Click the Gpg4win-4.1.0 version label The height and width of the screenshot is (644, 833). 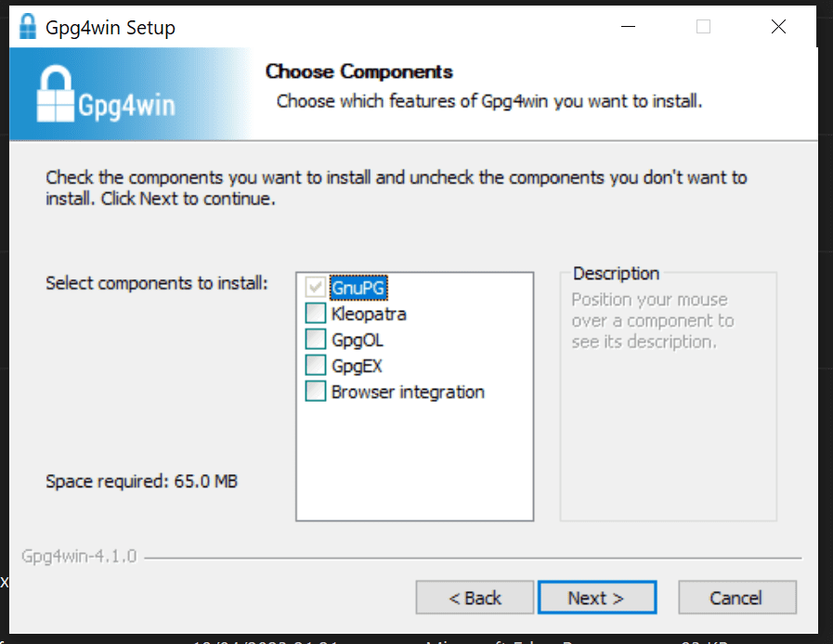coord(79,557)
